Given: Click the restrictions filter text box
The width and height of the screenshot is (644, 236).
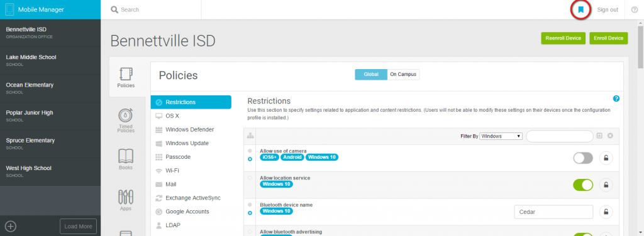Looking at the screenshot, I should (x=559, y=136).
